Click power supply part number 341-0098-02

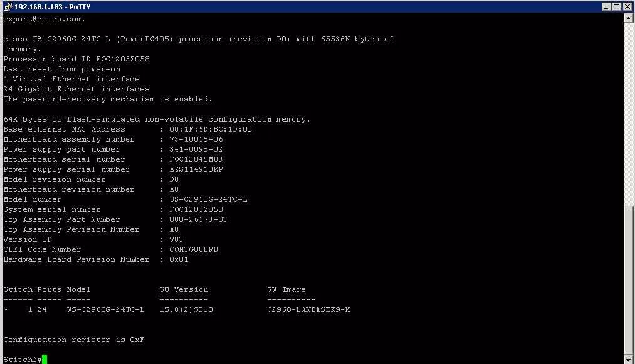point(196,149)
